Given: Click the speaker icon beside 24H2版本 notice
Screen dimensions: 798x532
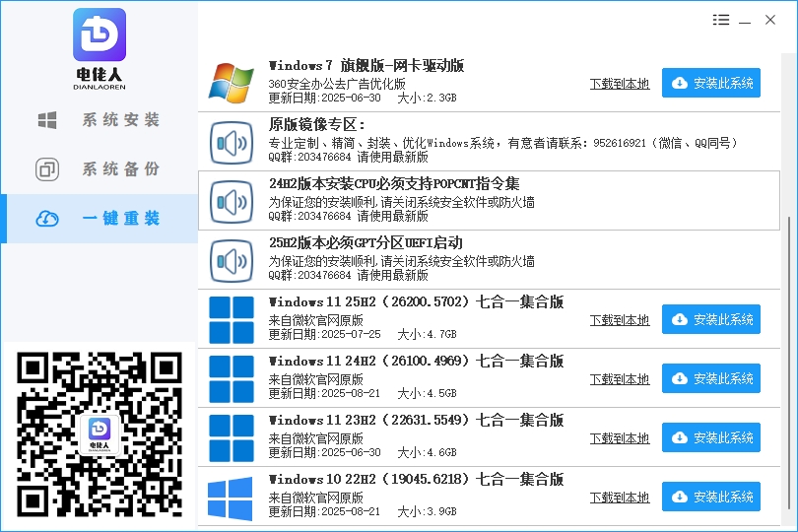Looking at the screenshot, I should [x=232, y=202].
